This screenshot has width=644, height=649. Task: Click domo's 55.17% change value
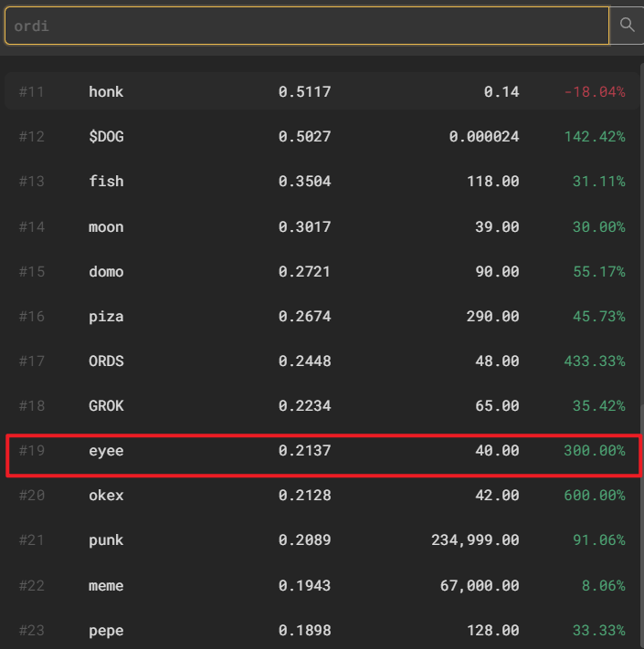[x=599, y=271]
